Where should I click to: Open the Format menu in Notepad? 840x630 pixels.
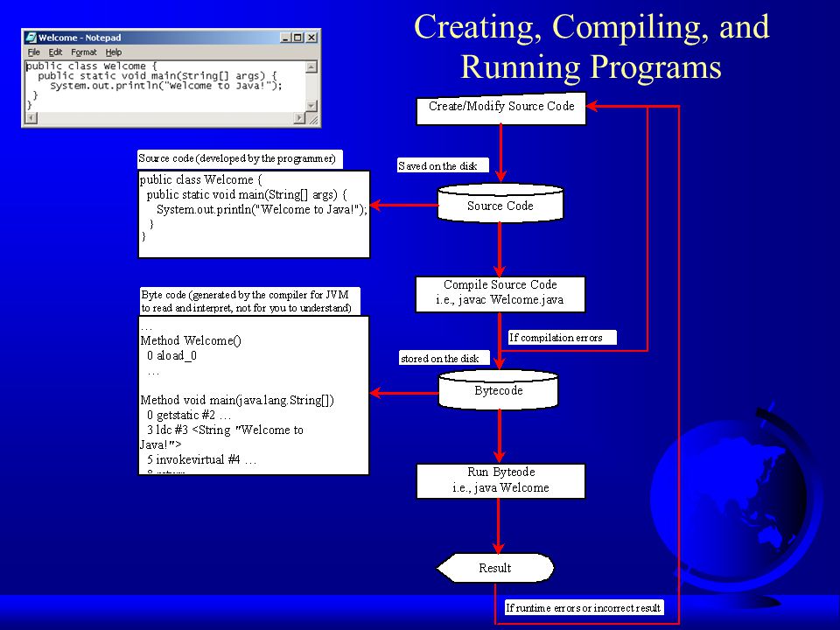[x=84, y=52]
